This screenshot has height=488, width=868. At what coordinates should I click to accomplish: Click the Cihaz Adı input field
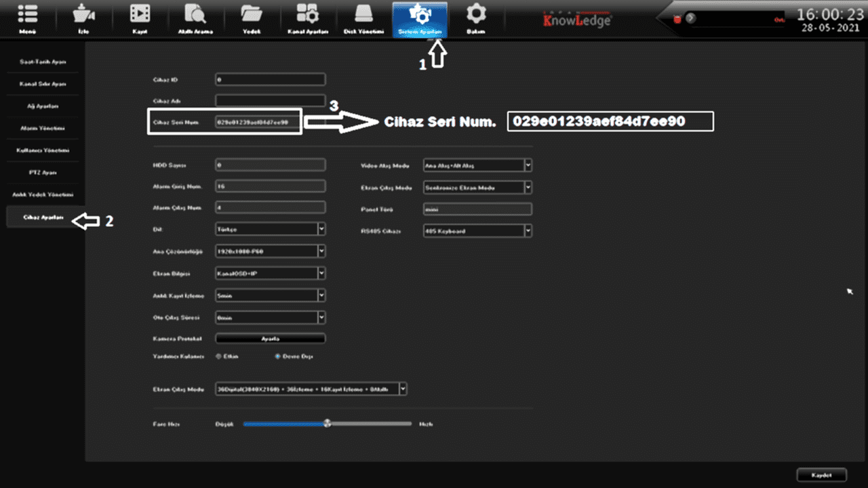(x=270, y=100)
